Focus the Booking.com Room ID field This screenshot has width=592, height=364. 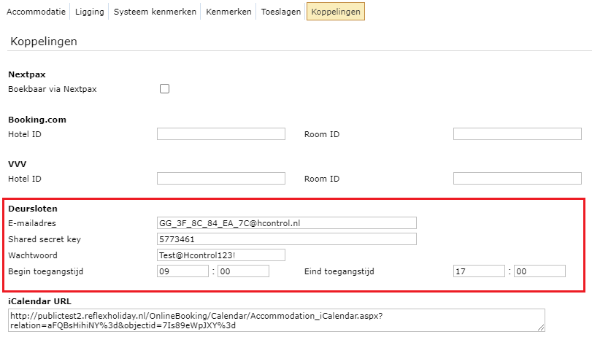coord(517,134)
